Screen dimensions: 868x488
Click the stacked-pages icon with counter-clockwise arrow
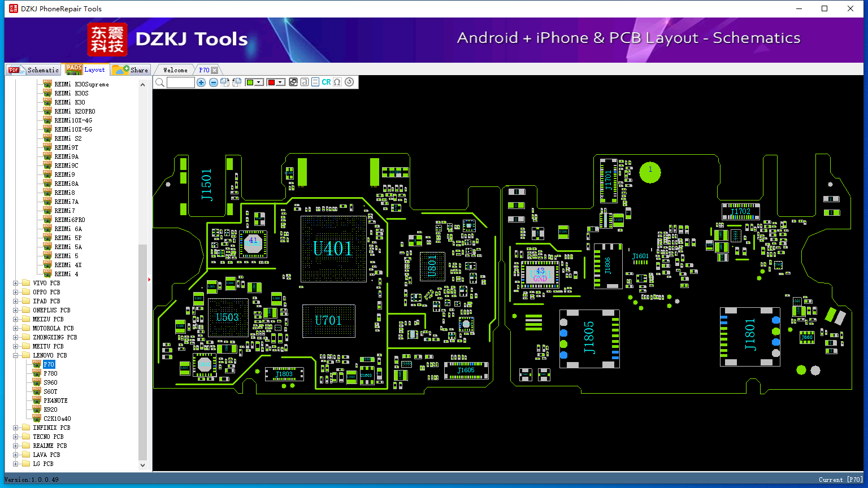point(237,82)
